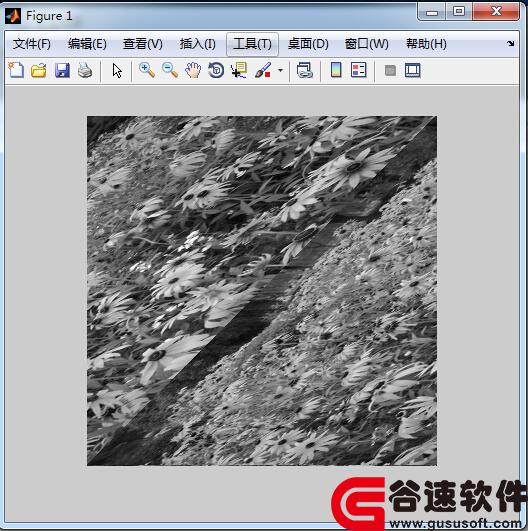Select the Edit Plot arrow tool
Image resolution: width=528 pixels, height=531 pixels.
coord(117,71)
